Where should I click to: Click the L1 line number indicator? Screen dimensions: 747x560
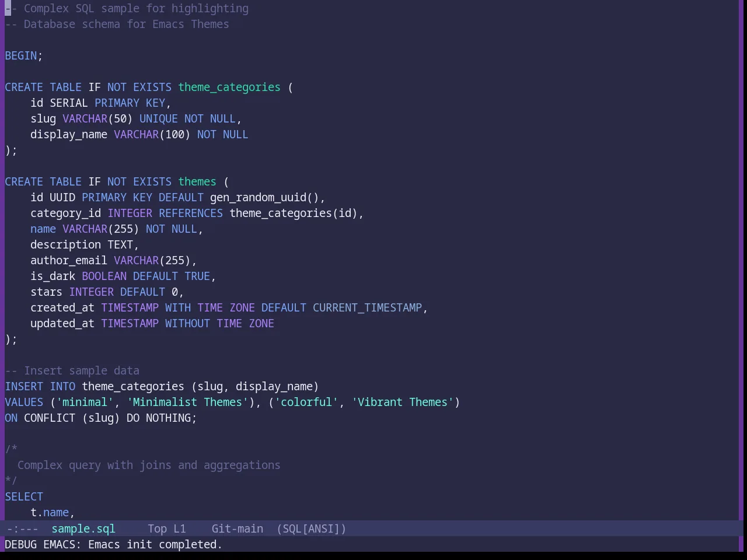click(179, 528)
